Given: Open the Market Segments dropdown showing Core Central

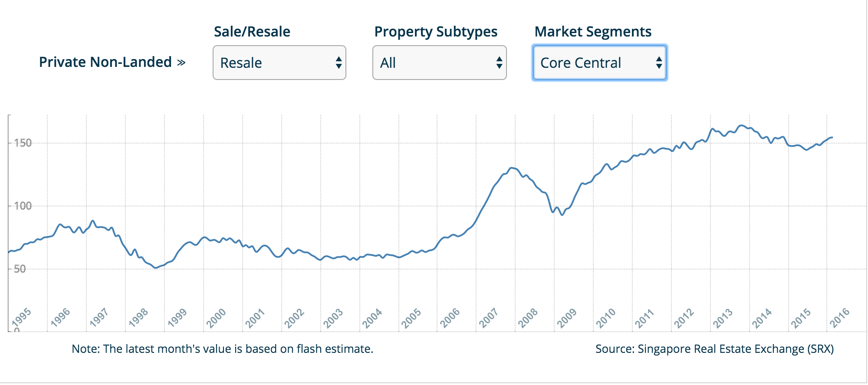Looking at the screenshot, I should [x=599, y=63].
